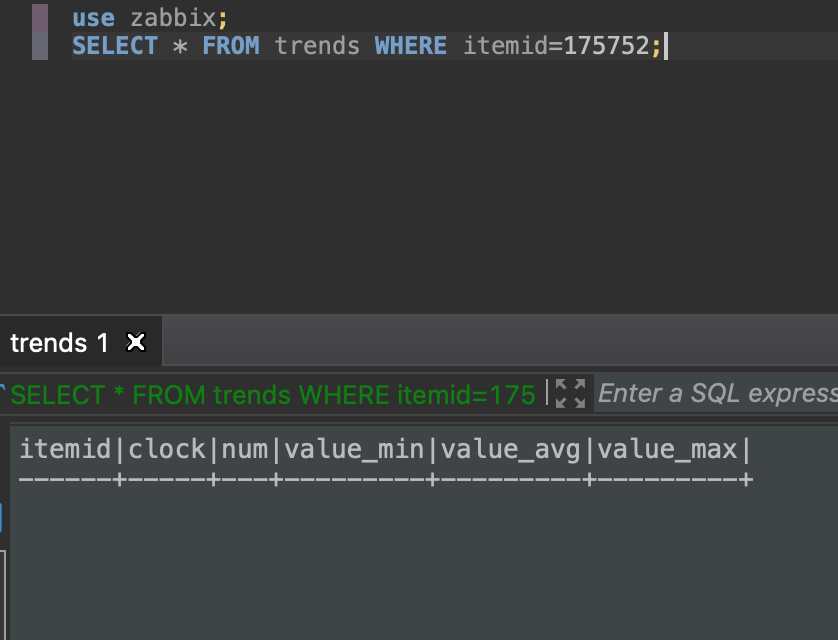Image resolution: width=838 pixels, height=640 pixels.
Task: Place cursor on 'use zabbix;' line
Action: pos(150,18)
